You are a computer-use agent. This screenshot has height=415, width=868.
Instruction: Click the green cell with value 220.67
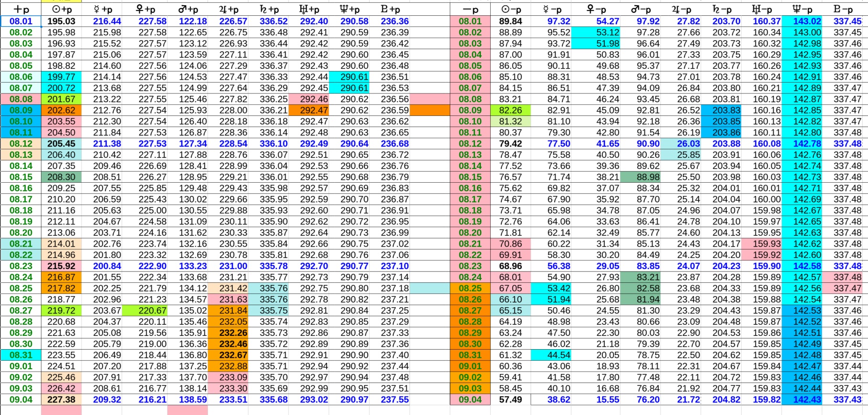coord(146,311)
